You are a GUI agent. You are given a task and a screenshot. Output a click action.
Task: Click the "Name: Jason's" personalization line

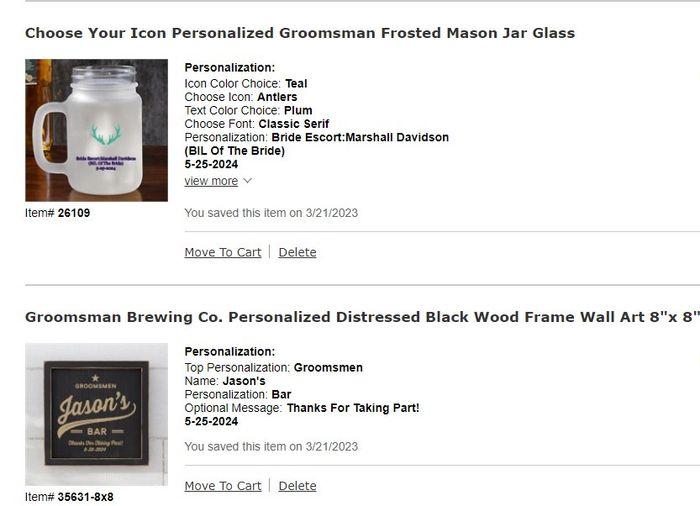click(225, 381)
